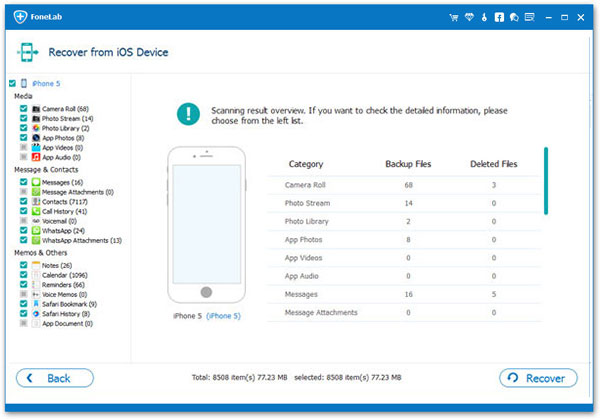Open Photo Library (2) in the sidebar
This screenshot has height=419, width=600.
coord(65,128)
